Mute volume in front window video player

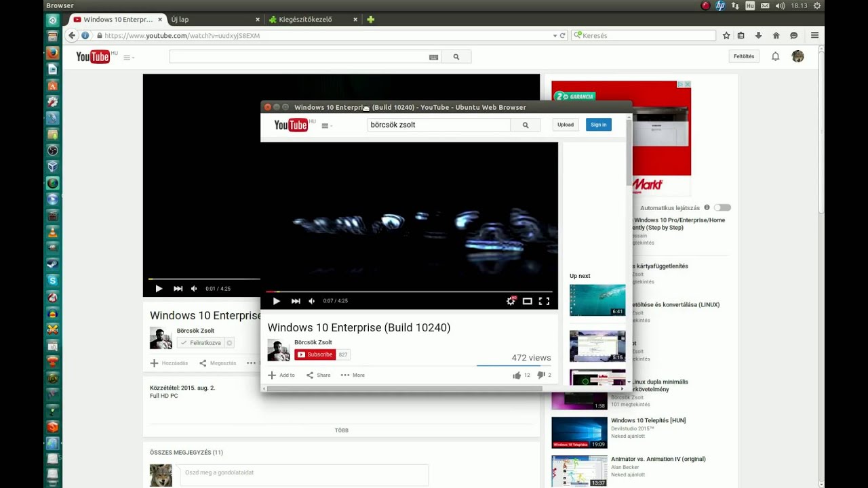click(312, 301)
